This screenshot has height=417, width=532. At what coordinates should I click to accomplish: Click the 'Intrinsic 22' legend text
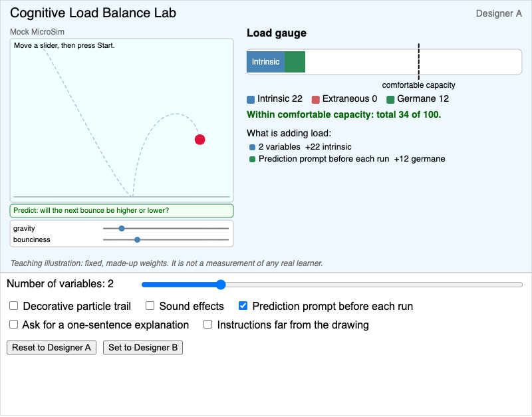point(279,98)
